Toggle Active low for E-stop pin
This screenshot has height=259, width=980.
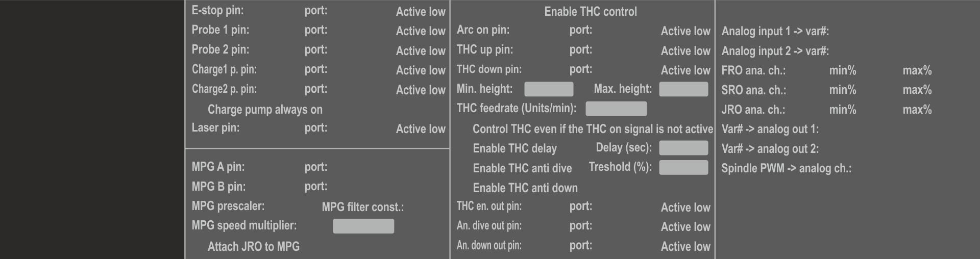[420, 12]
